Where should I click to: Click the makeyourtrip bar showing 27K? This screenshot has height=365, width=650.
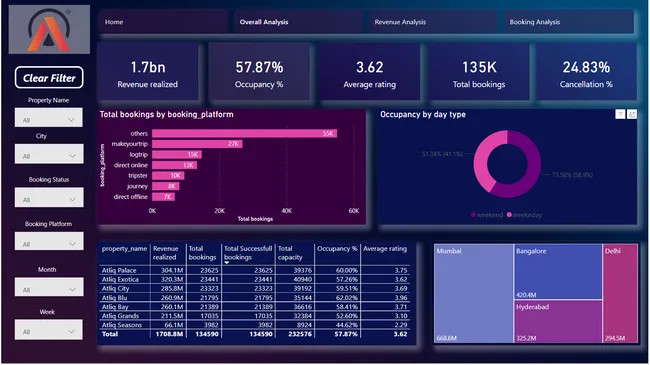tap(197, 144)
